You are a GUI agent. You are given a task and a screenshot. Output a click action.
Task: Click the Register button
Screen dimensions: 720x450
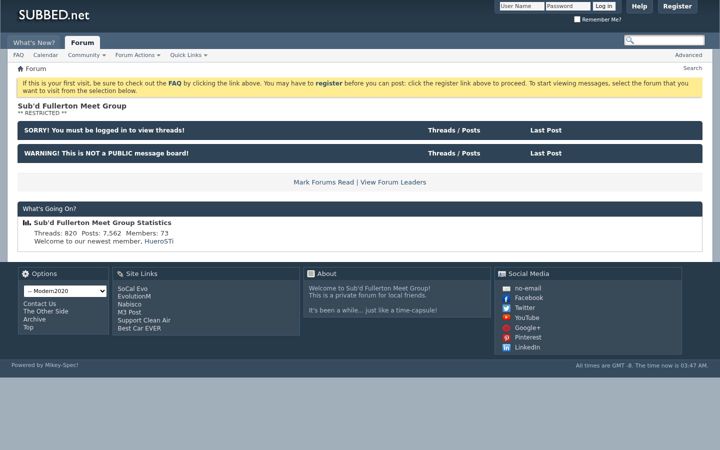pos(677,6)
